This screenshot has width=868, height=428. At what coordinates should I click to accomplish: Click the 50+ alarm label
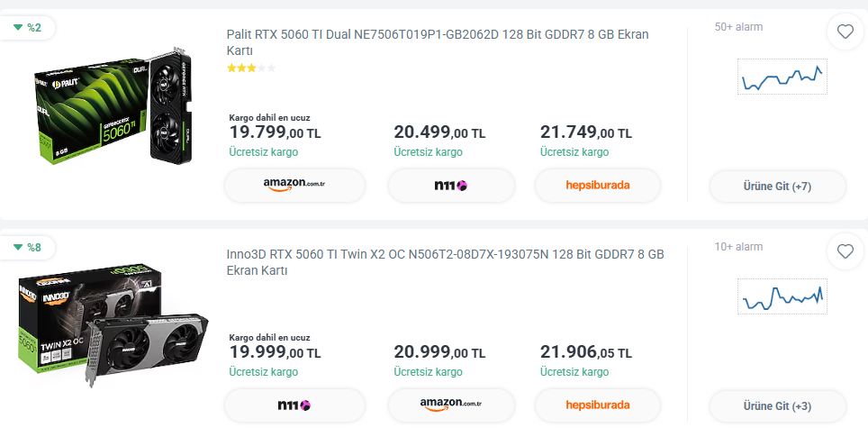coord(738,26)
